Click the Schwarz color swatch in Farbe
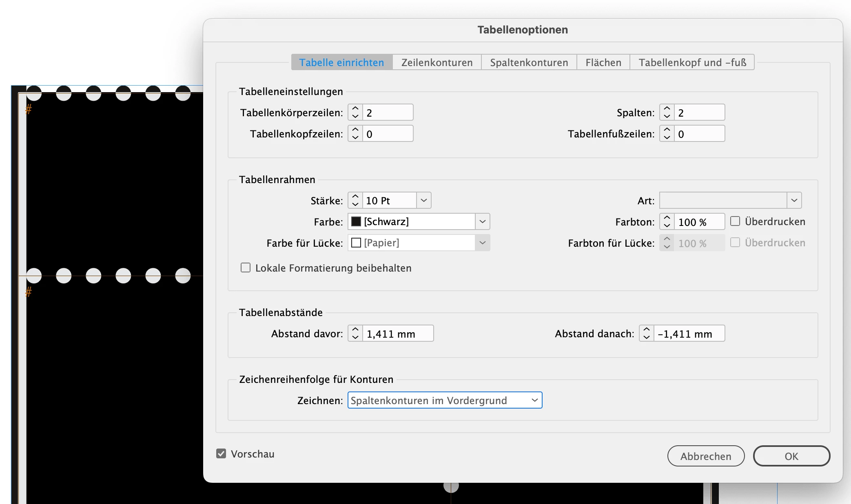The image size is (851, 504). coord(356,221)
